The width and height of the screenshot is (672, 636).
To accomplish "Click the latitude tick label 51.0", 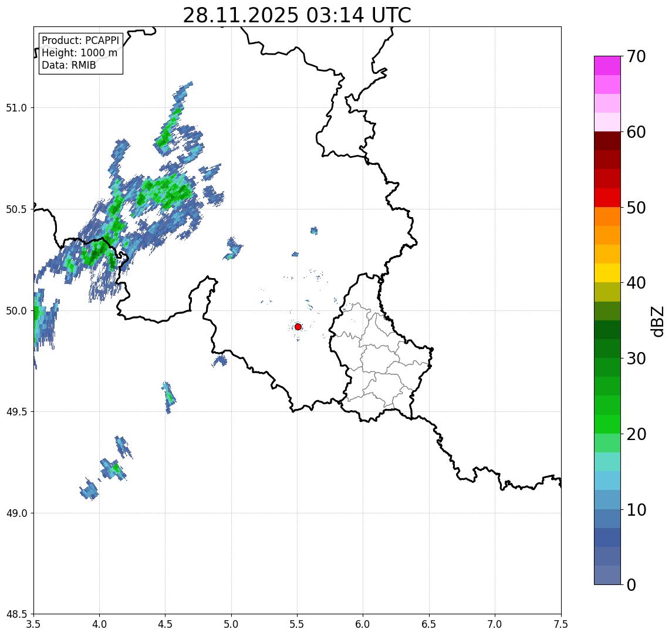I will pyautogui.click(x=16, y=108).
